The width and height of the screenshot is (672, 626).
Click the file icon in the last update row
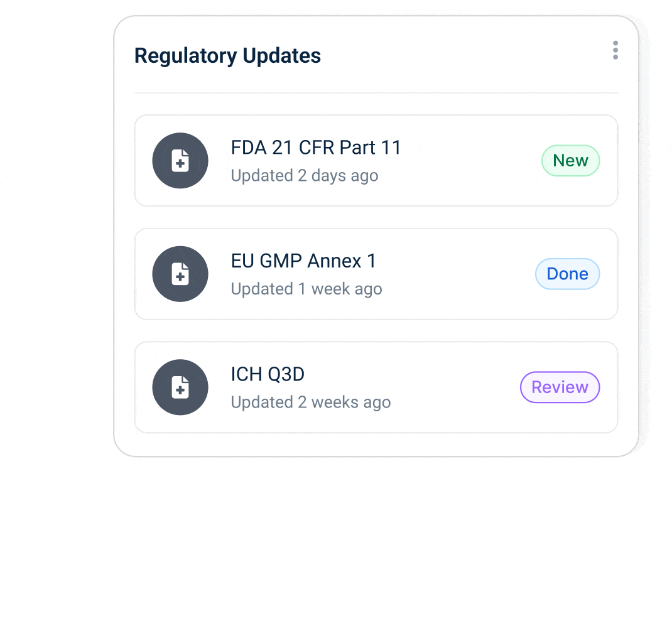pyautogui.click(x=180, y=387)
